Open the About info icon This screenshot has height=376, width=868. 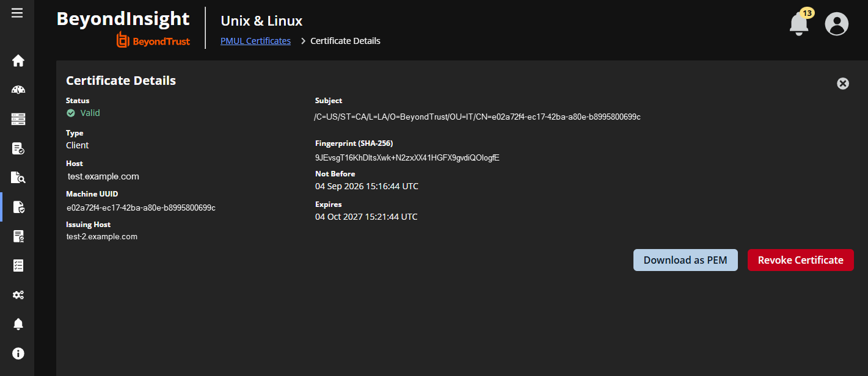18,353
